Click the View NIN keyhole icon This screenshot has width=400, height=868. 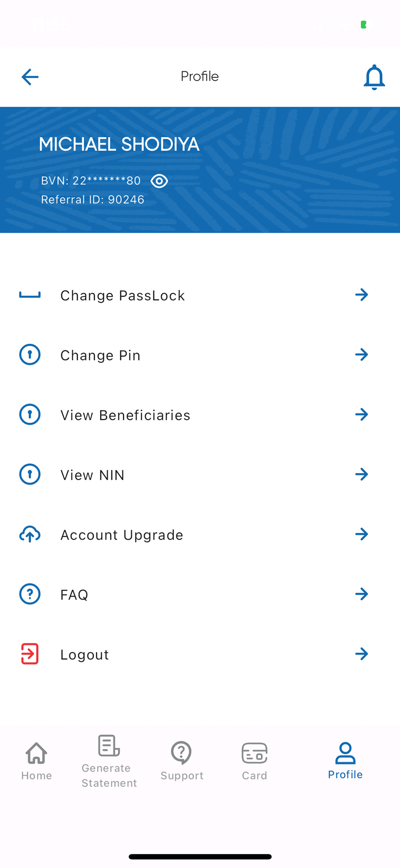coord(30,474)
